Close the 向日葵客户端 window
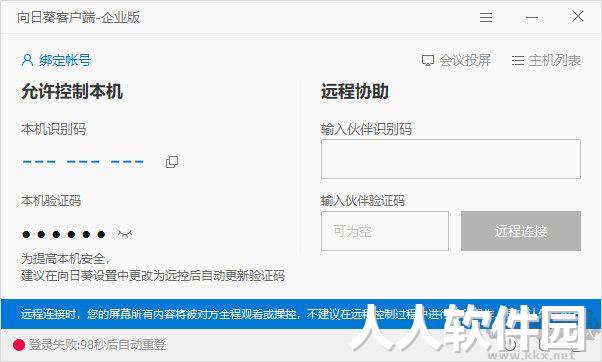 [577, 17]
